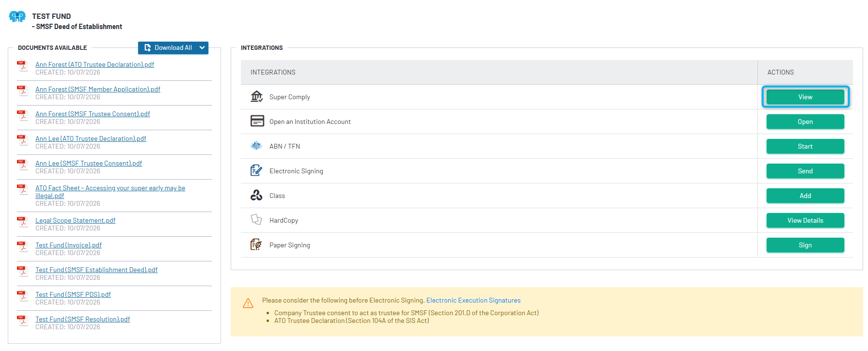Open Test Fund (Invoice).pdf

click(68, 245)
